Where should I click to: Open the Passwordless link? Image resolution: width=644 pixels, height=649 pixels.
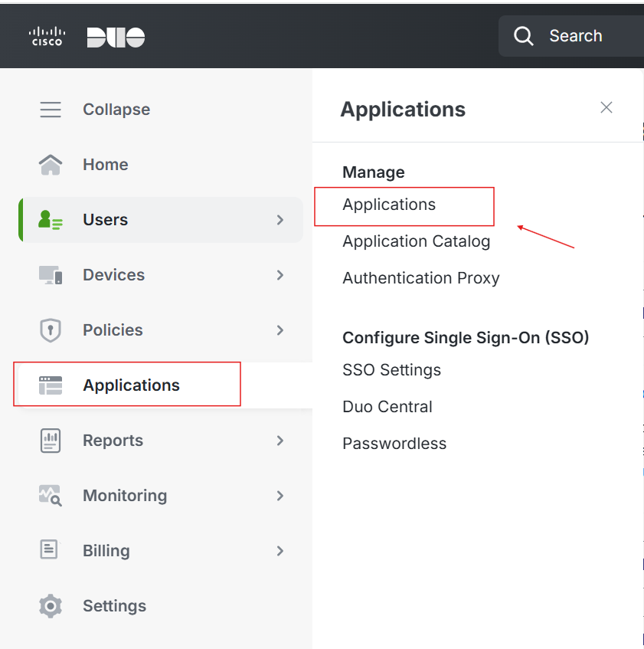pos(394,444)
